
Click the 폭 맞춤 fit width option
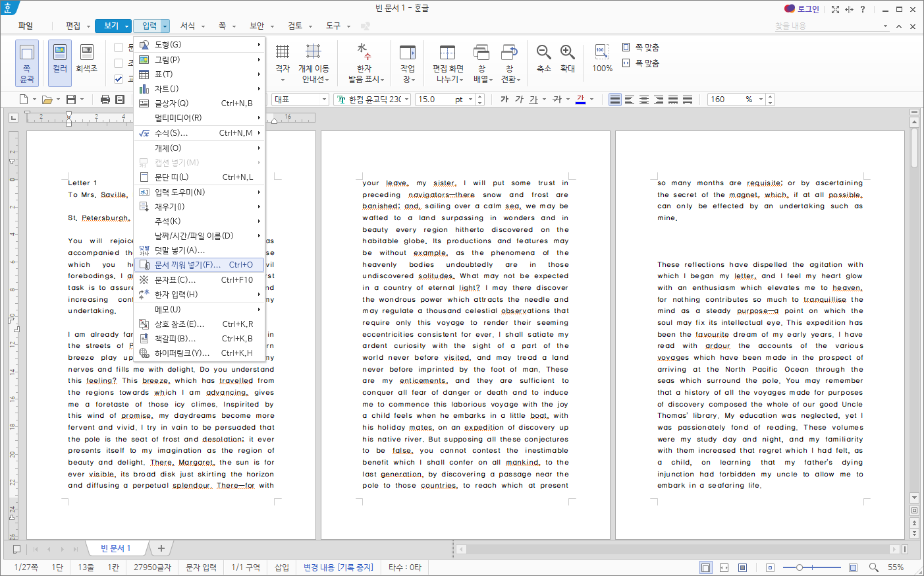click(x=640, y=63)
